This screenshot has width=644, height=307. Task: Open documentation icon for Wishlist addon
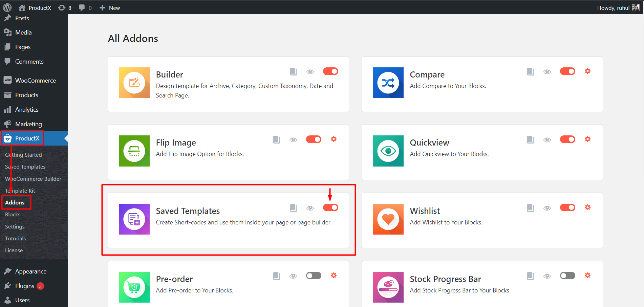point(530,208)
